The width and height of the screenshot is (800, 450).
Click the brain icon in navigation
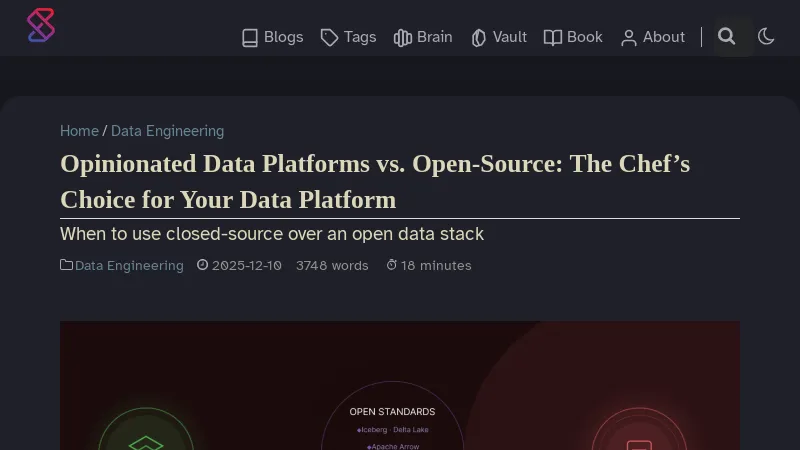[x=403, y=38]
